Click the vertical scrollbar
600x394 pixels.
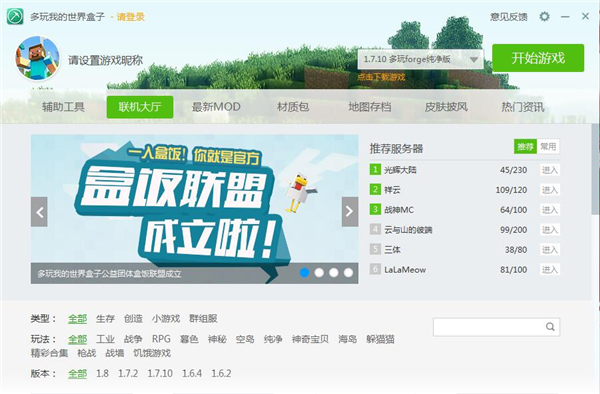tap(595, 168)
